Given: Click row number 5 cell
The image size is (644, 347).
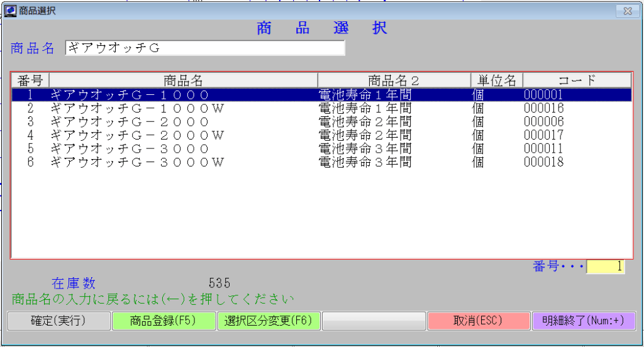Looking at the screenshot, I should (x=30, y=148).
